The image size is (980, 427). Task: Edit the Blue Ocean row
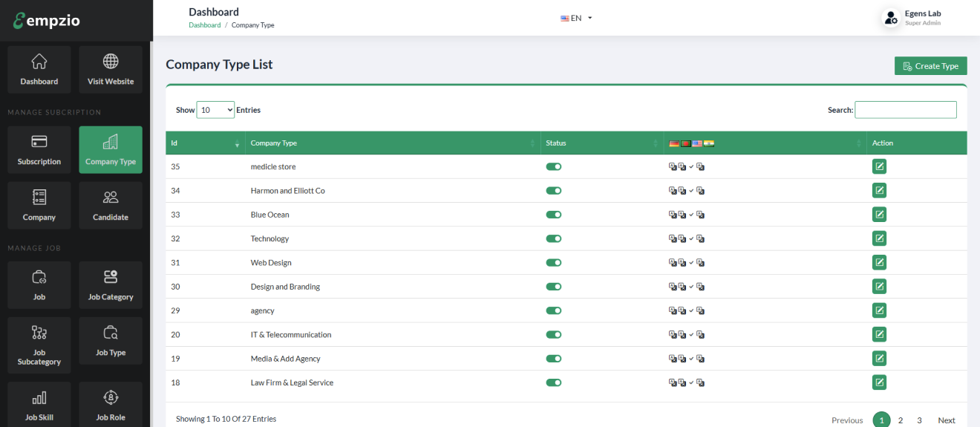pyautogui.click(x=879, y=215)
